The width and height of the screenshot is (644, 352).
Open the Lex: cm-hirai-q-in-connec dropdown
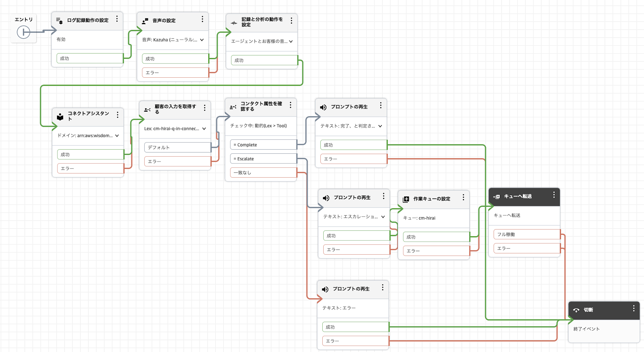204,129
